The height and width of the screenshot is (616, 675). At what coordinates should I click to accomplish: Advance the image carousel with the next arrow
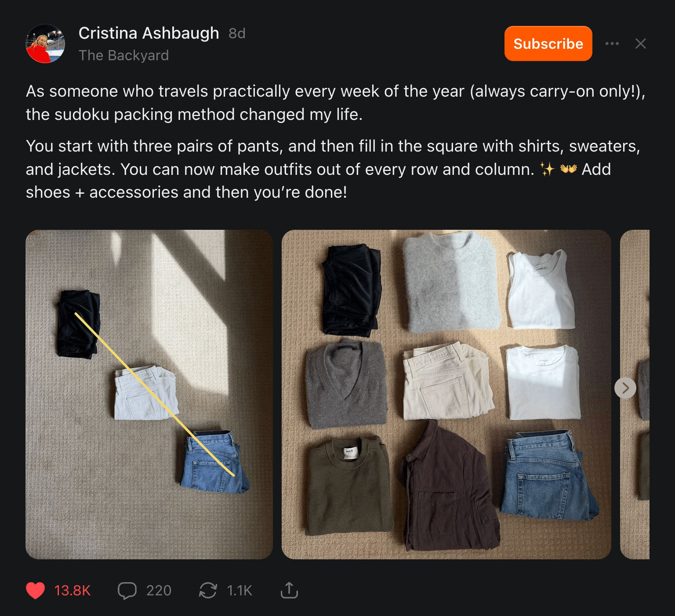pyautogui.click(x=625, y=388)
